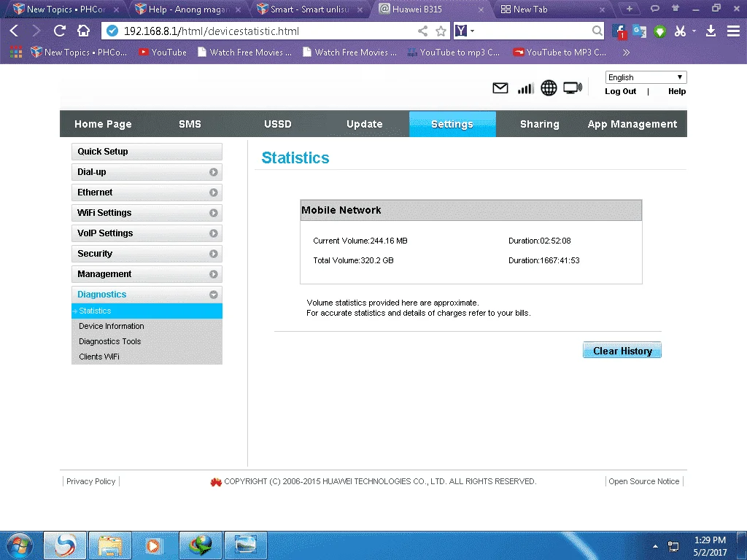Reload the page with the refresh icon
The image size is (747, 560).
[x=60, y=31]
